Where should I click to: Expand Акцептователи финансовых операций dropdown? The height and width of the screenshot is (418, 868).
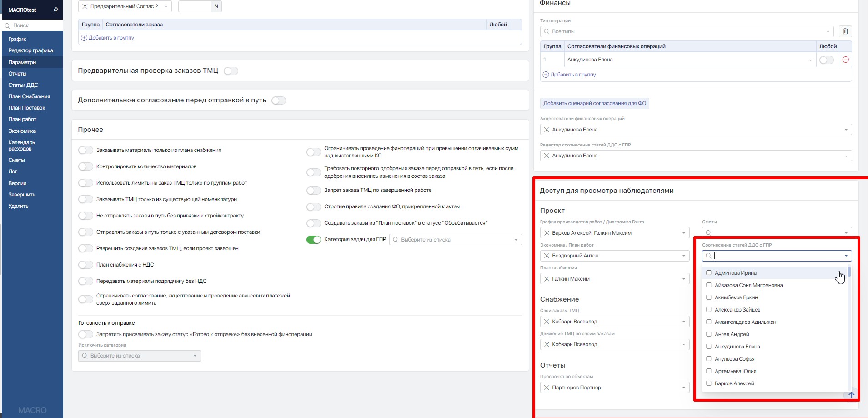846,130
